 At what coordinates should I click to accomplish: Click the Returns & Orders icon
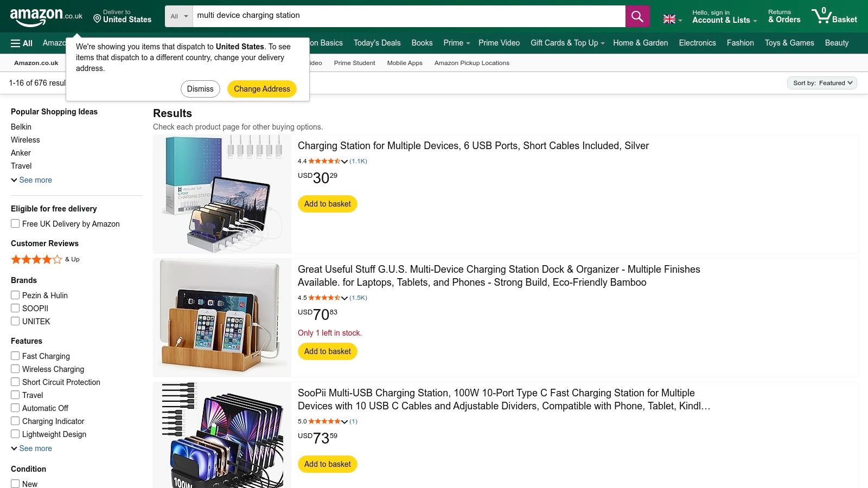click(x=783, y=16)
